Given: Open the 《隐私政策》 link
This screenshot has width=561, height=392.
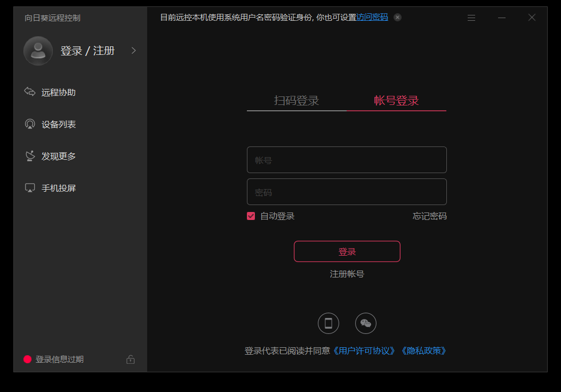Looking at the screenshot, I should coord(423,351).
